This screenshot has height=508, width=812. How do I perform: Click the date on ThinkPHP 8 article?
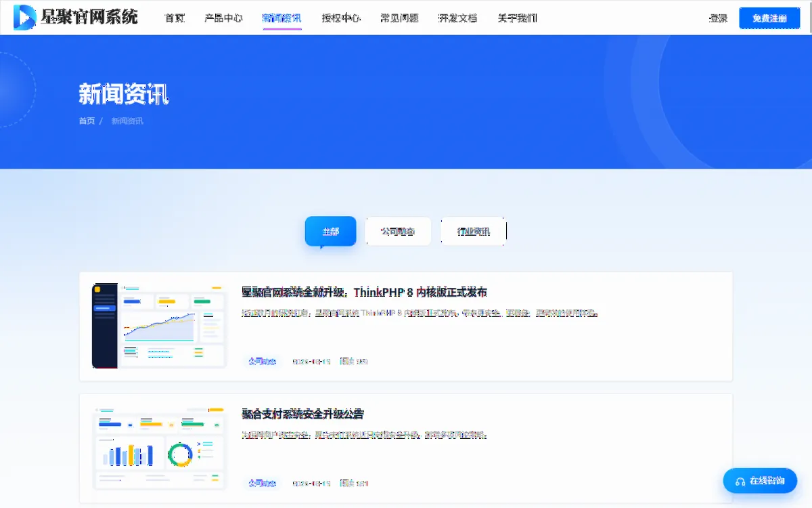pyautogui.click(x=311, y=362)
